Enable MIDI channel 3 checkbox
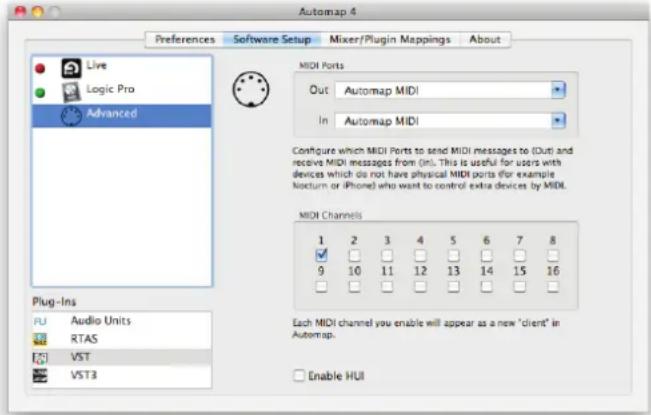 [387, 255]
